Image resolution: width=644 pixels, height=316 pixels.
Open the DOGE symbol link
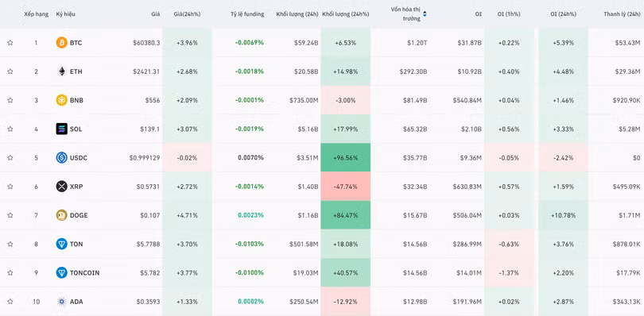[x=79, y=215]
